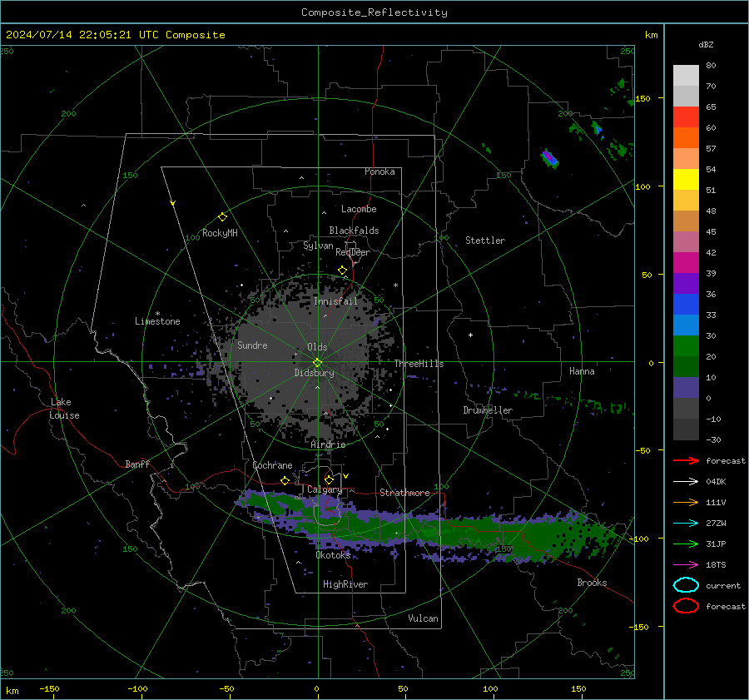
Task: Click the magenta 18TS arrow icon
Action: coord(686,565)
